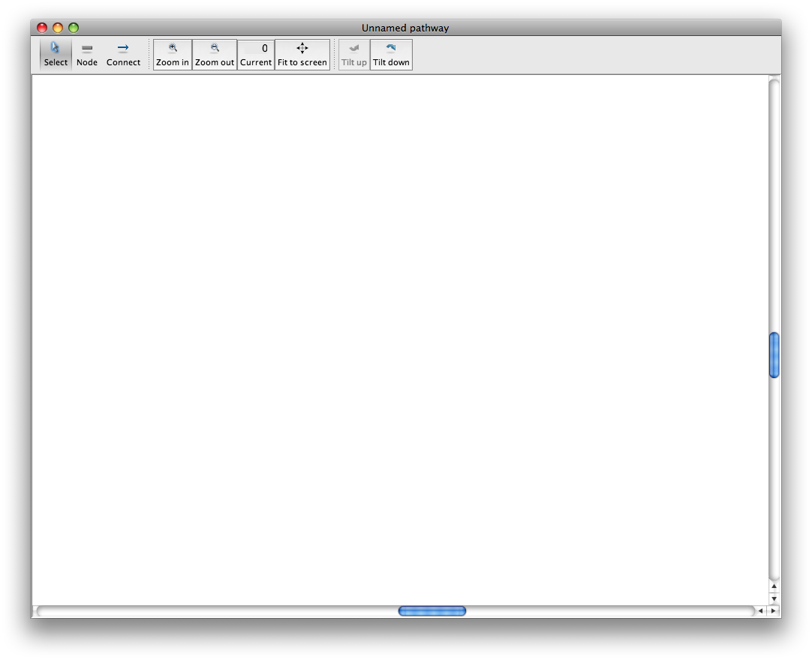The width and height of the screenshot is (812, 660).
Task: Choose the Node creation tool
Action: point(87,54)
